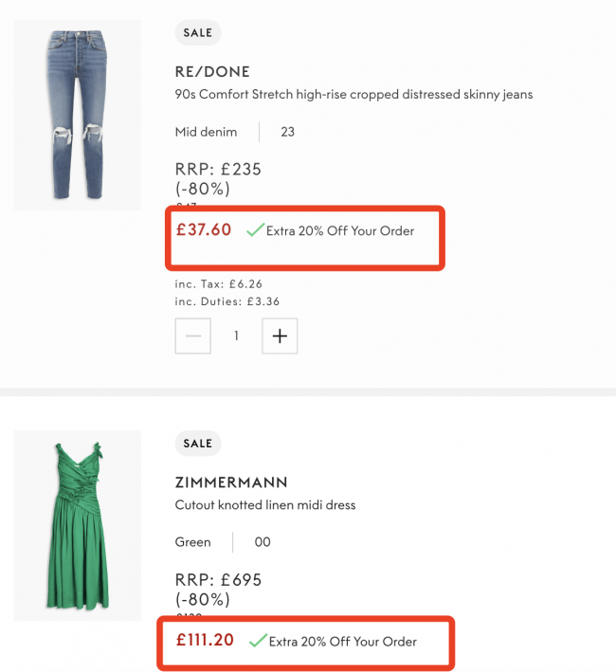Viewport: 616px width, 672px height.
Task: Click the £37.60 sale price
Action: coord(204,229)
